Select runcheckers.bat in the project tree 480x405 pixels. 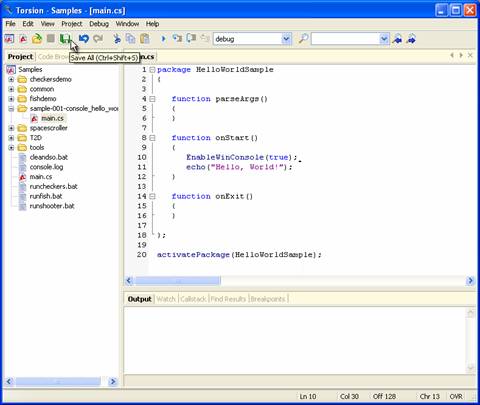coord(53,186)
